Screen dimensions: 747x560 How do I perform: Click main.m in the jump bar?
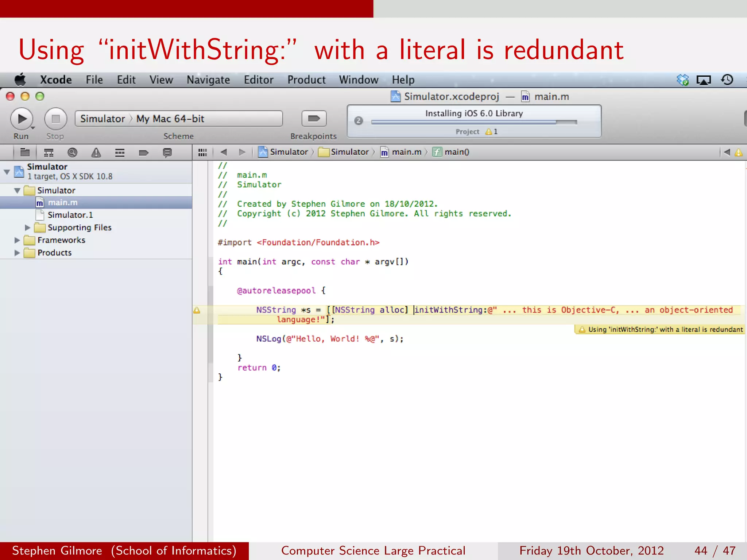point(401,152)
